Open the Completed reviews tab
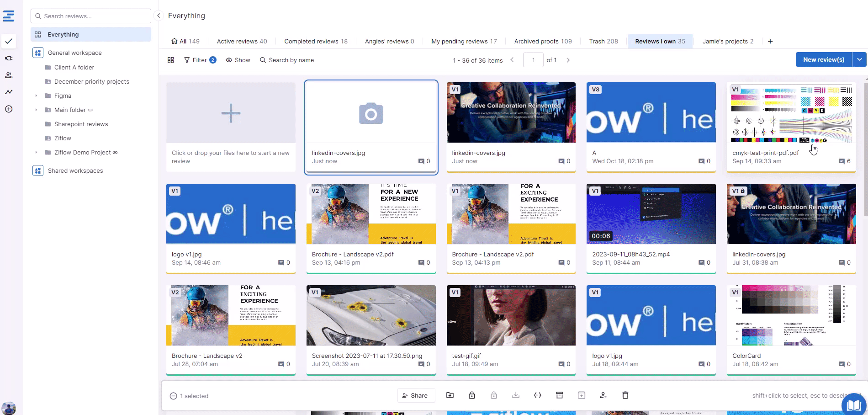868x415 pixels. coord(316,42)
